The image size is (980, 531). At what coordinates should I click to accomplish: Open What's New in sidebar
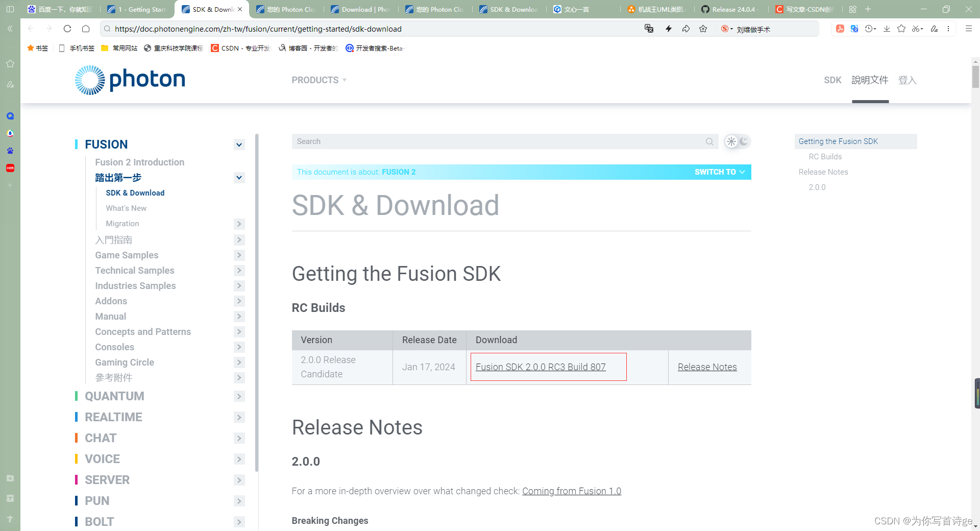point(126,208)
